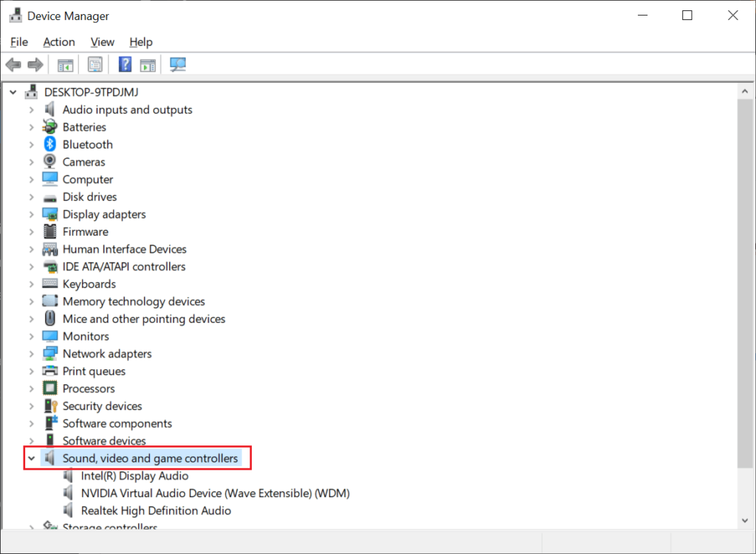Click the Update Device Drivers toolbar icon

pos(148,64)
